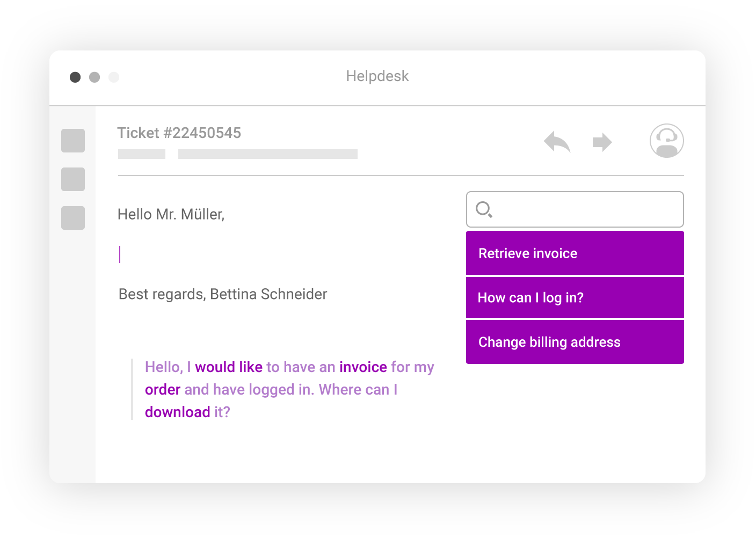Image resolution: width=756 pixels, height=539 pixels.
Task: Click the Ticket #22450545 title
Action: tap(179, 133)
